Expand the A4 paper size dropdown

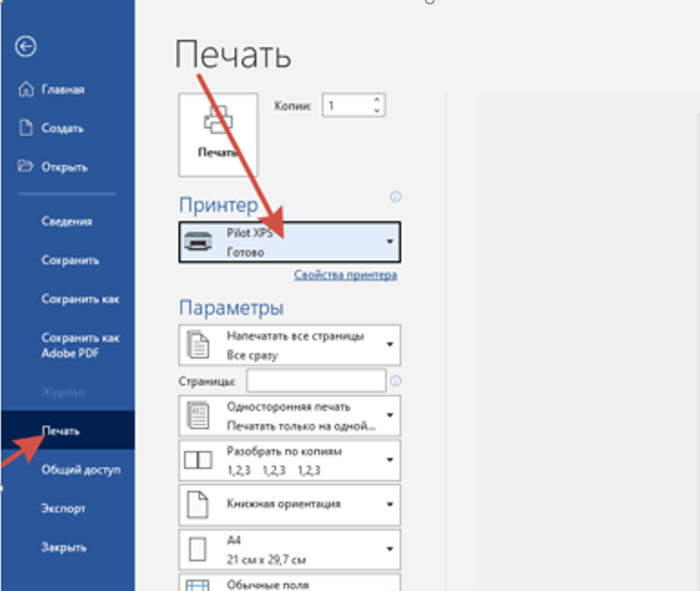(290, 549)
